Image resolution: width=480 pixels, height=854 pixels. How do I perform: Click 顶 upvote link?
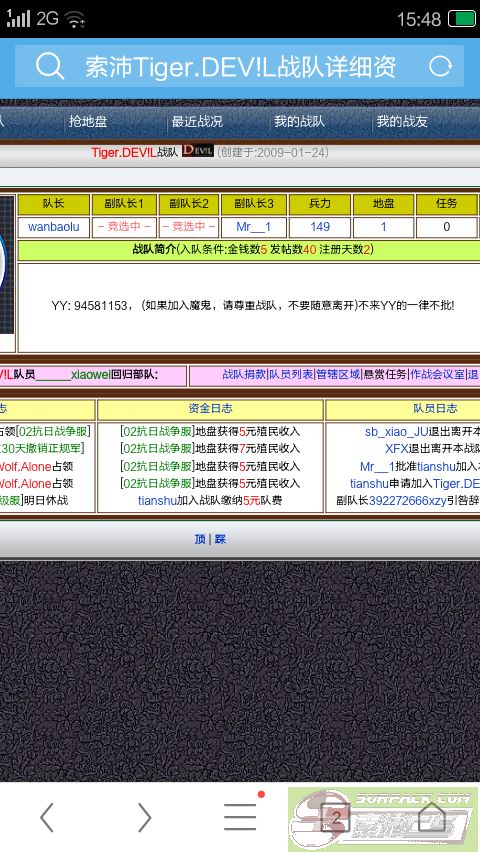200,539
